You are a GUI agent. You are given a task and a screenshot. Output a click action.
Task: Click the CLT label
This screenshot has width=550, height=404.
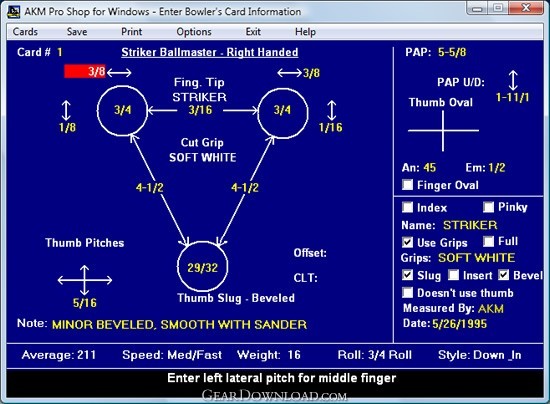(306, 278)
